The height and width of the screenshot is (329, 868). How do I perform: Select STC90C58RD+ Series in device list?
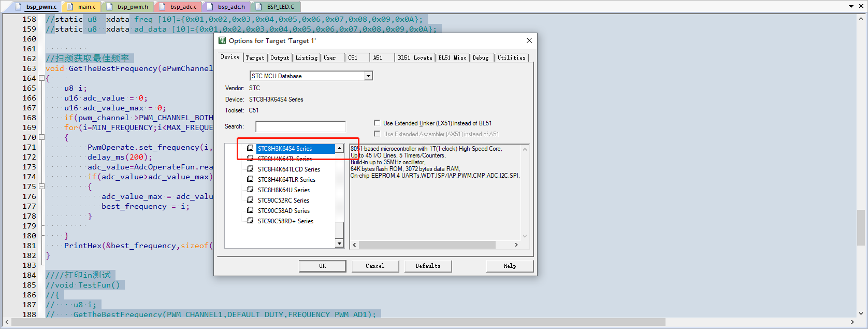tap(285, 221)
